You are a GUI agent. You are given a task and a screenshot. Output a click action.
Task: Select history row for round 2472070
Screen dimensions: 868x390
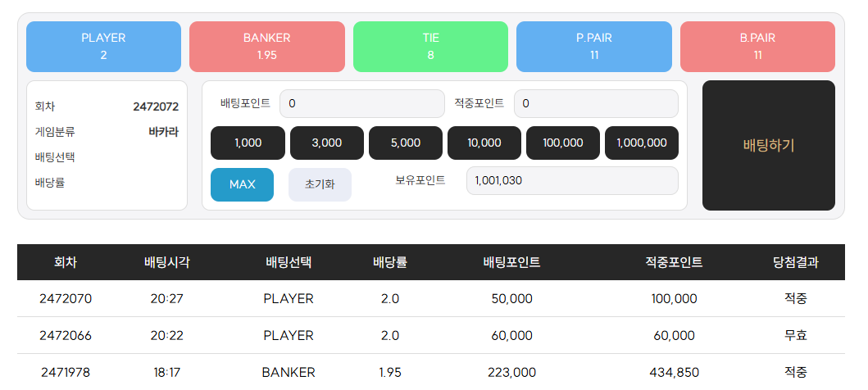[x=430, y=299]
